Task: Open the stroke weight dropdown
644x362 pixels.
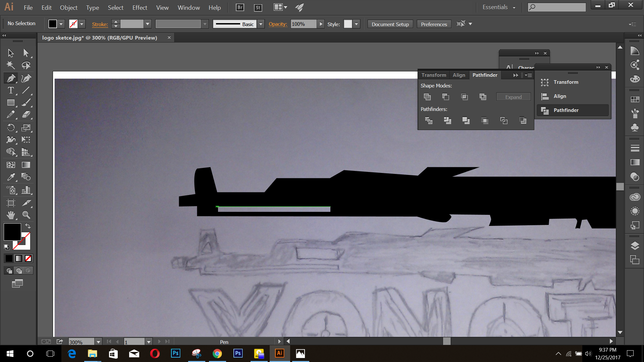Action: tap(148, 24)
